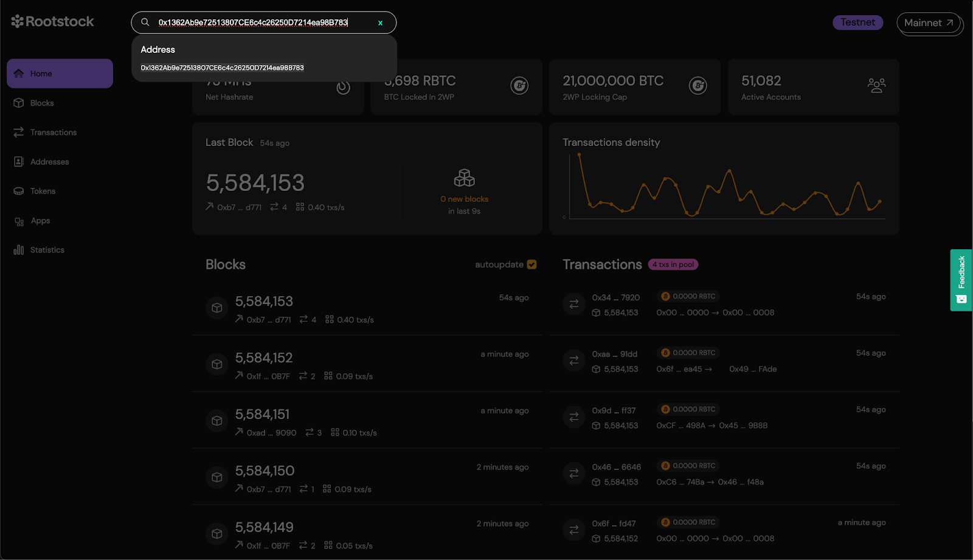The image size is (973, 560).
Task: Open Mainnet via the external-link control
Action: [929, 22]
